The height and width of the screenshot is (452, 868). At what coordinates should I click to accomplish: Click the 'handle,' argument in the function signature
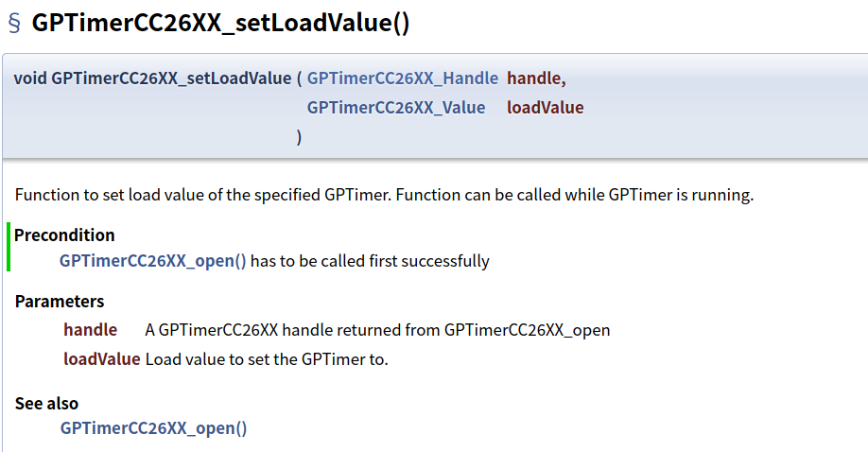coord(536,78)
